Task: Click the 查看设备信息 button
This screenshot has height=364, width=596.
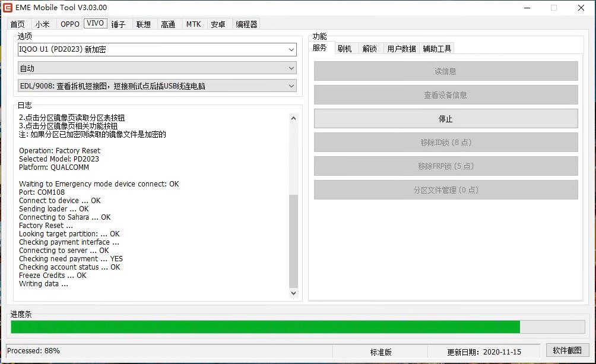Action: click(446, 95)
